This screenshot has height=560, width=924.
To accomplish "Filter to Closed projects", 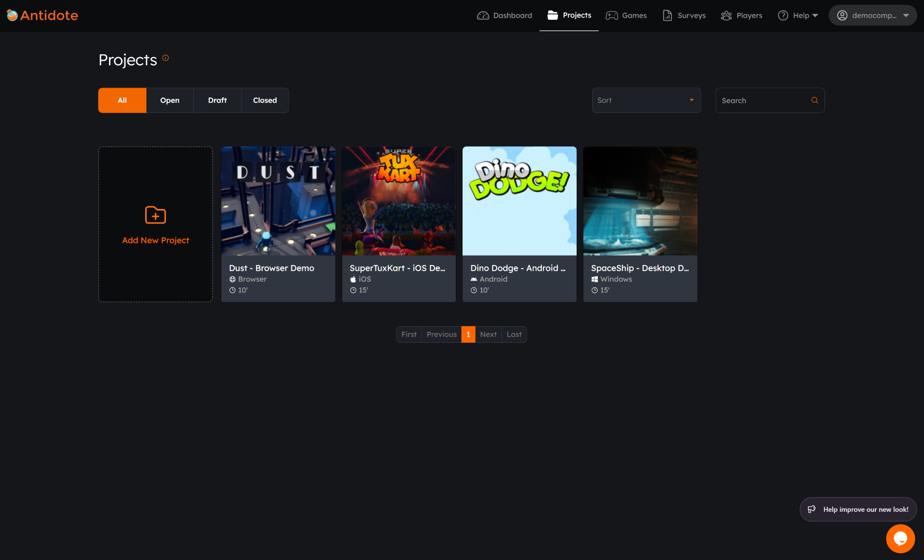I will coord(265,101).
